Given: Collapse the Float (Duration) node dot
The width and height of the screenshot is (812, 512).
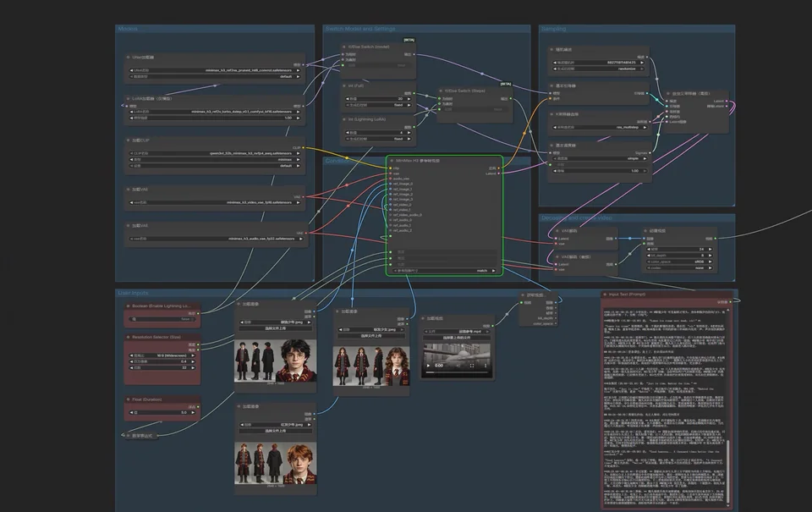Looking at the screenshot, I should (129, 399).
